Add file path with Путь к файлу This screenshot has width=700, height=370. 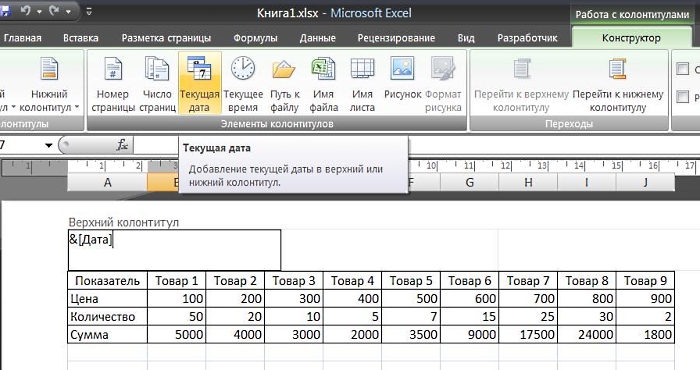coord(284,84)
